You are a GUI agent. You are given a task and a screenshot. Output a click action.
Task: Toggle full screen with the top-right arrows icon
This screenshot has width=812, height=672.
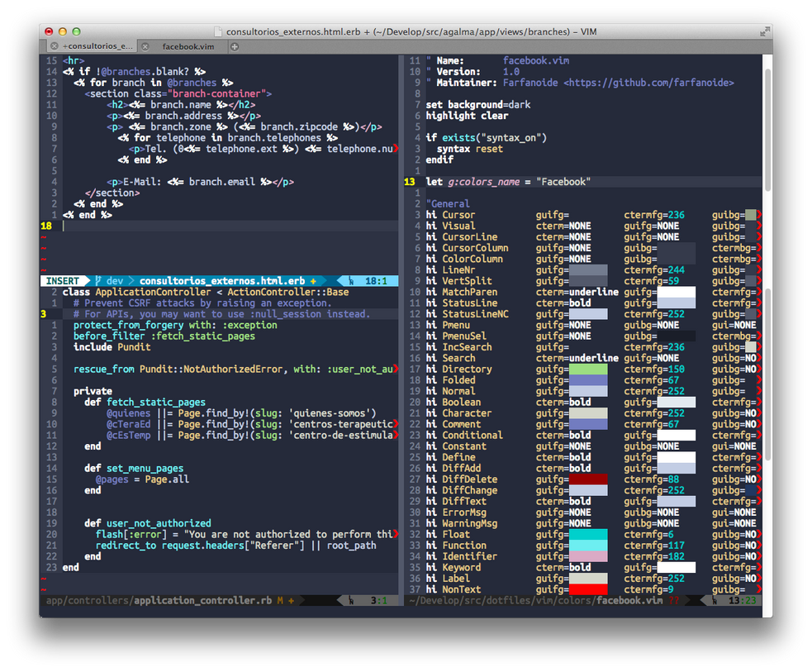coord(763,31)
